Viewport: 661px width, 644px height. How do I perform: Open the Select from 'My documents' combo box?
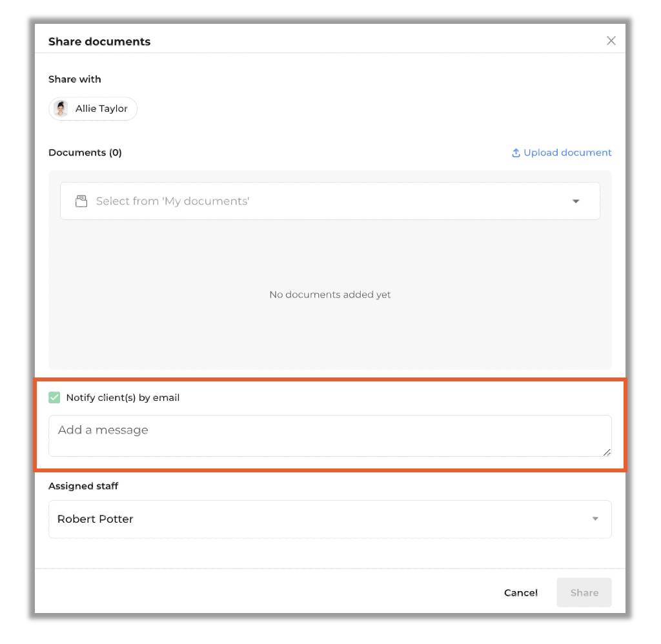pos(330,201)
